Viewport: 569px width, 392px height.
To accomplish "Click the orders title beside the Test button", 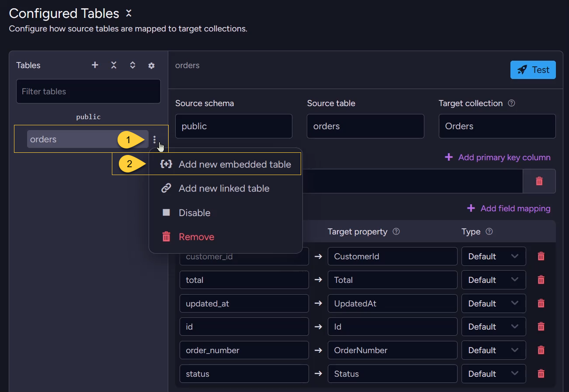I will [x=187, y=65].
